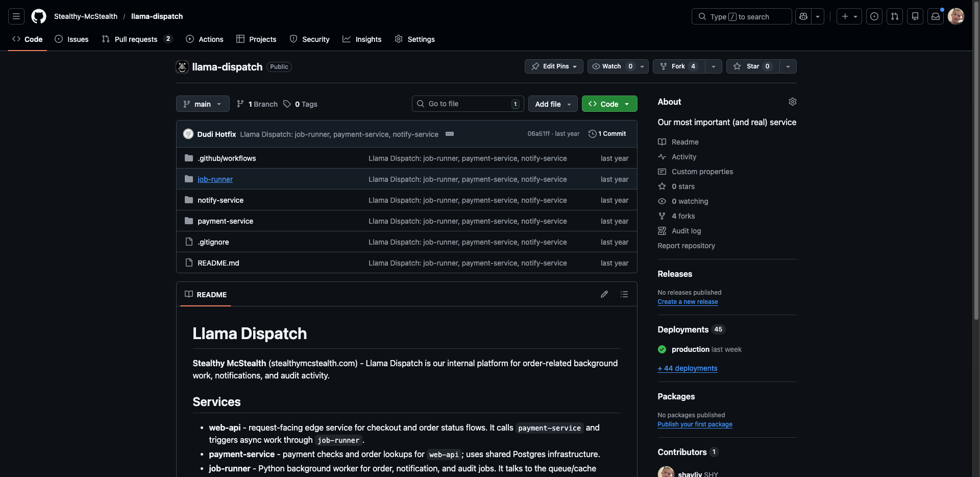Edit About details gear icon

pyautogui.click(x=792, y=102)
